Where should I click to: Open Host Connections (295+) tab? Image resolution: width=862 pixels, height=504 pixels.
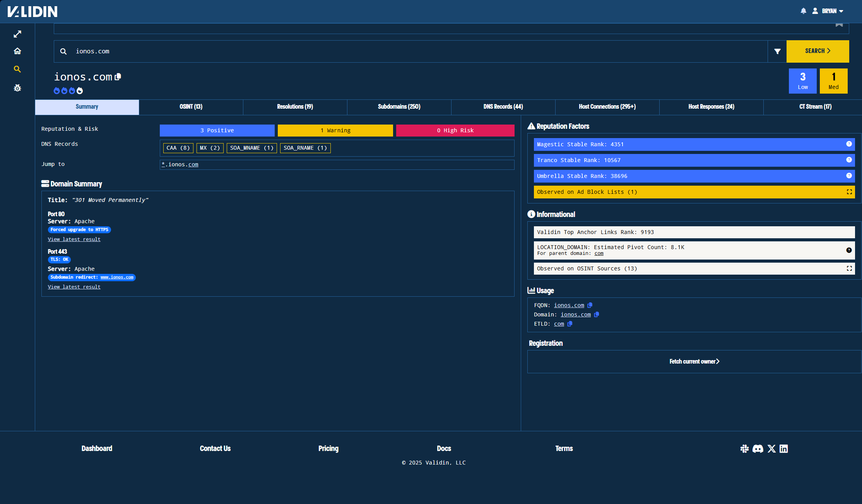click(607, 107)
